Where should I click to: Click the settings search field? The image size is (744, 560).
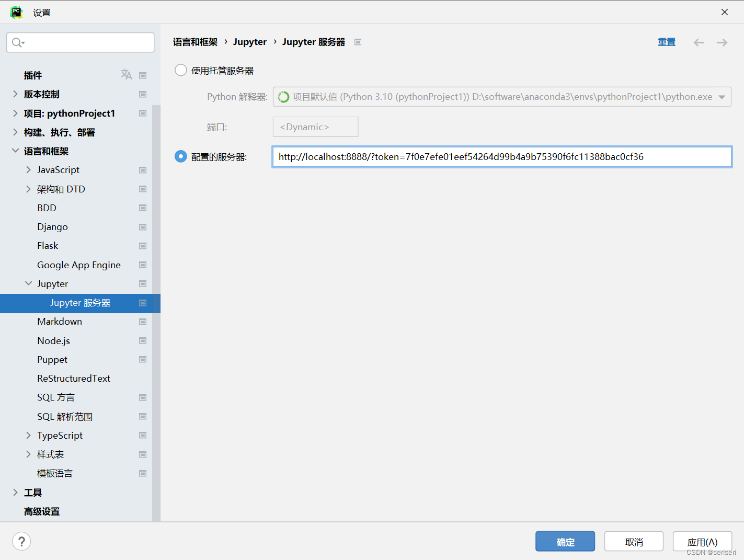(x=81, y=42)
